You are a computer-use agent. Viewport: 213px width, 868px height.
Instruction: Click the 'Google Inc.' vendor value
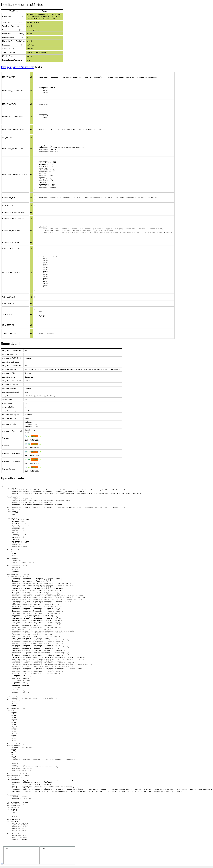click(x=29, y=377)
